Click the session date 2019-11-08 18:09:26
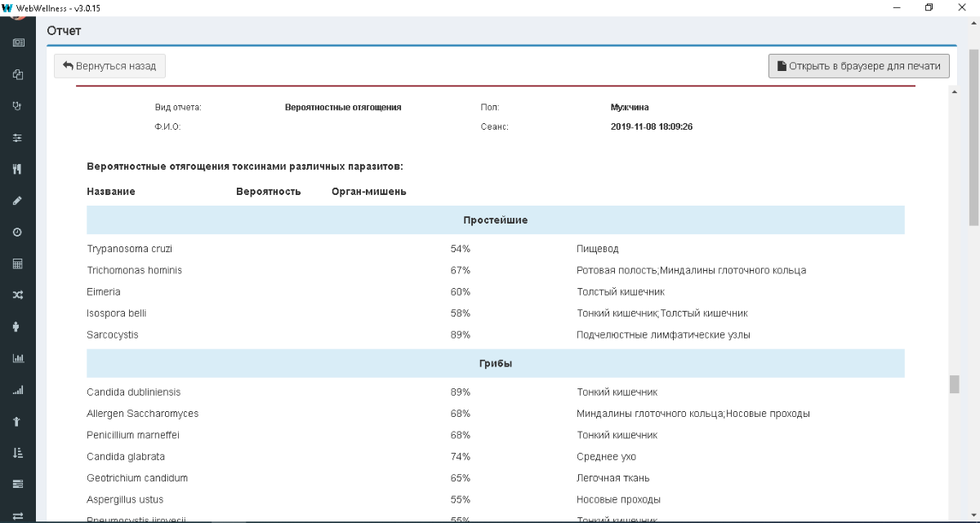980x523 pixels. point(652,127)
